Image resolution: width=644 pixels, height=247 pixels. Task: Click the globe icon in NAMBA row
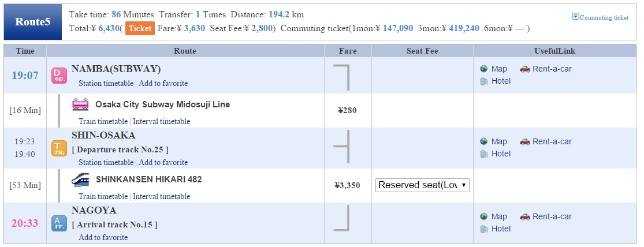coord(484,69)
